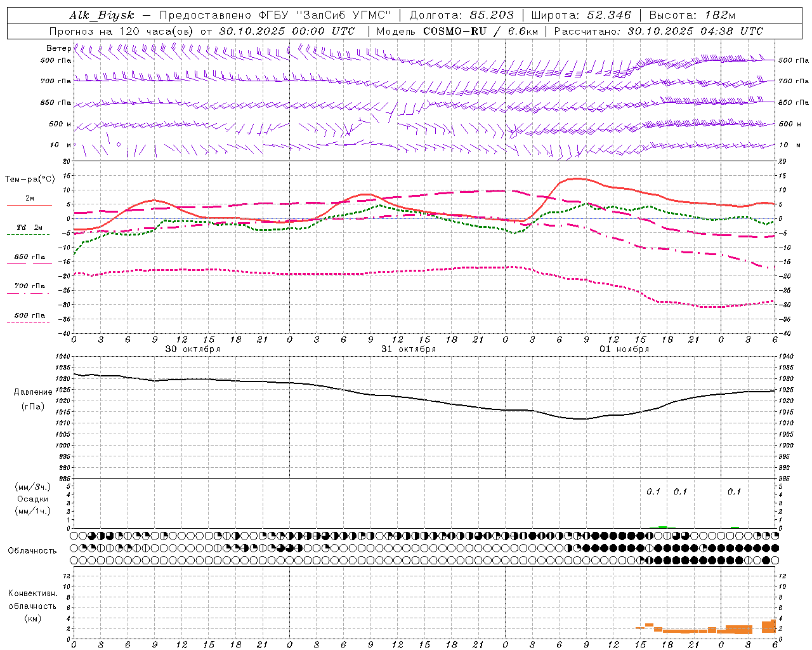Select the text 'Предоставлено ФГБУ "ЗапСиб УГМС"'
The height and width of the screenshot is (650, 812).
[276, 15]
